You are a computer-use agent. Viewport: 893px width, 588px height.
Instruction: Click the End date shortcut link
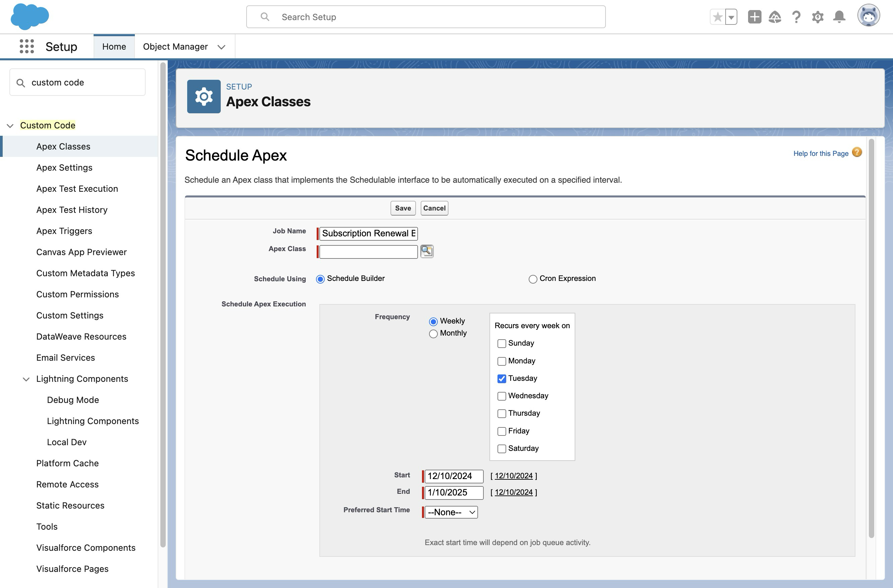[x=514, y=492]
